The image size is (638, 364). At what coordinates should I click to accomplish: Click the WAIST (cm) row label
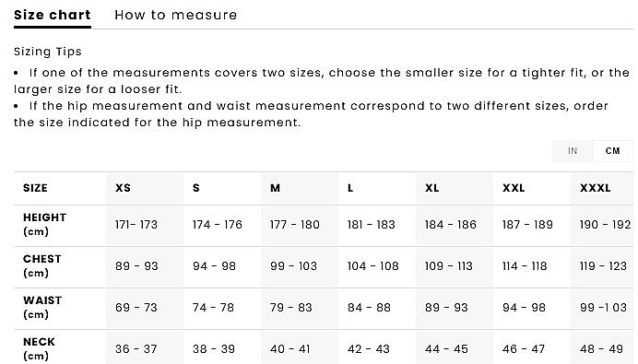[x=42, y=308]
